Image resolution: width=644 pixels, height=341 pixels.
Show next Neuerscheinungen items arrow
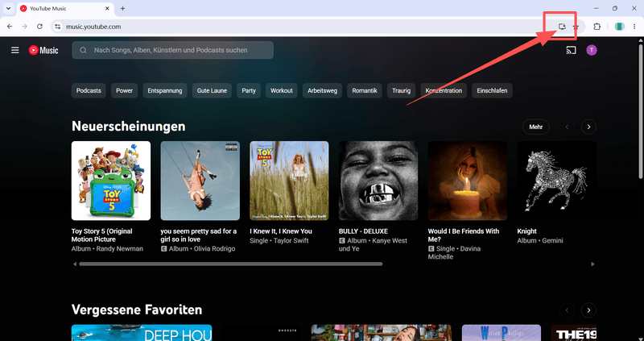tap(588, 127)
